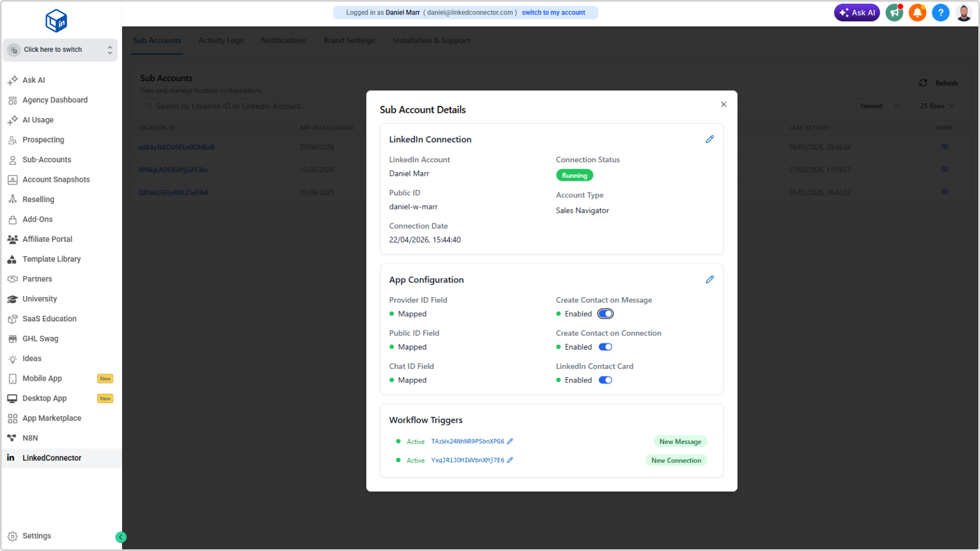Edit the App Configuration section

click(710, 280)
